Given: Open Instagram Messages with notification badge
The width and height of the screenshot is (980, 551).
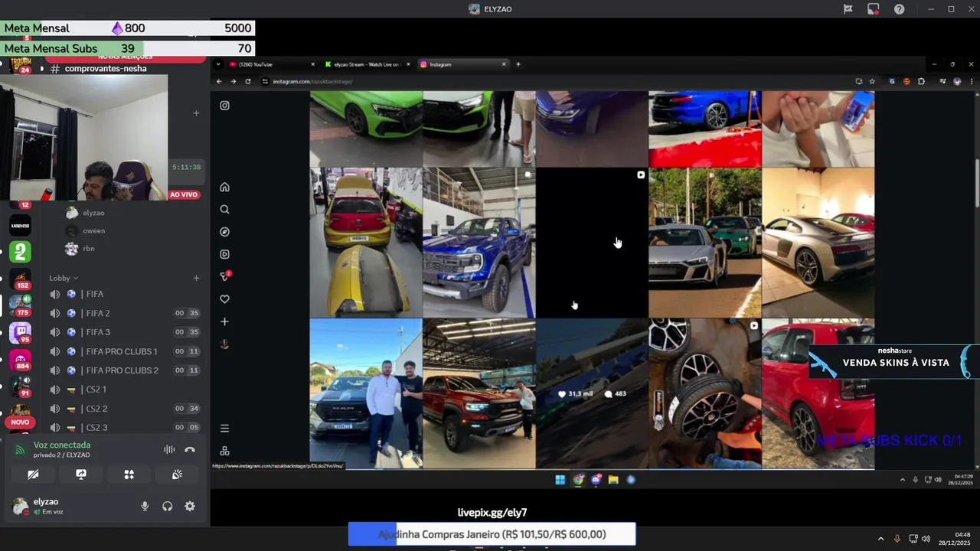Looking at the screenshot, I should pyautogui.click(x=225, y=276).
